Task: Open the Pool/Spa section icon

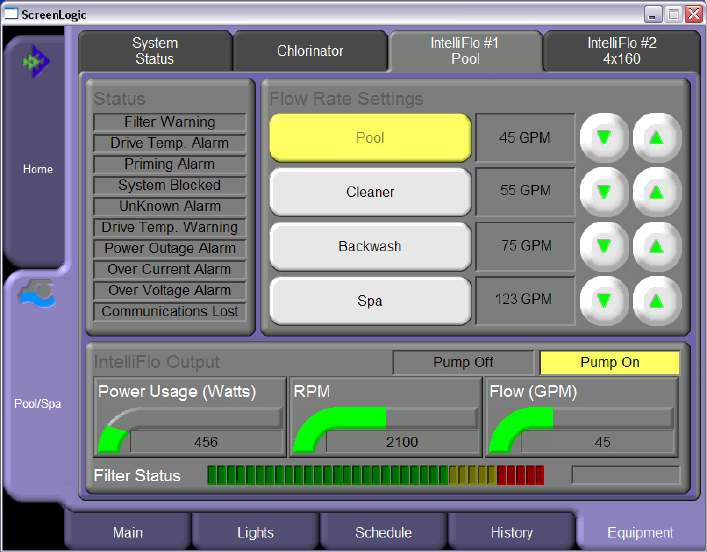Action: click(37, 293)
